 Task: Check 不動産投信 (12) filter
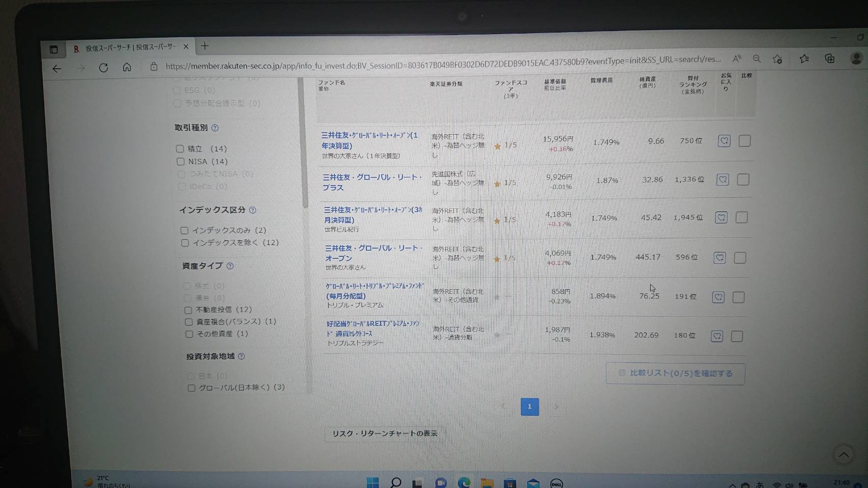click(188, 310)
